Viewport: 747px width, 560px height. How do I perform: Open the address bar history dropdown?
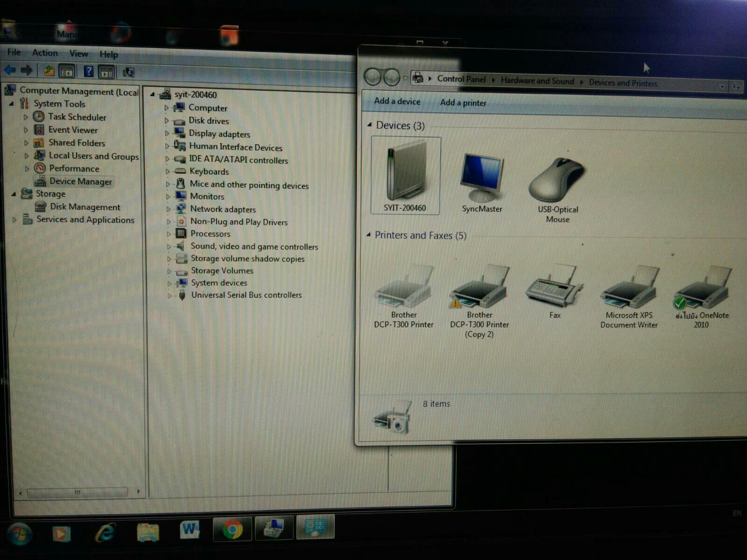(x=722, y=86)
